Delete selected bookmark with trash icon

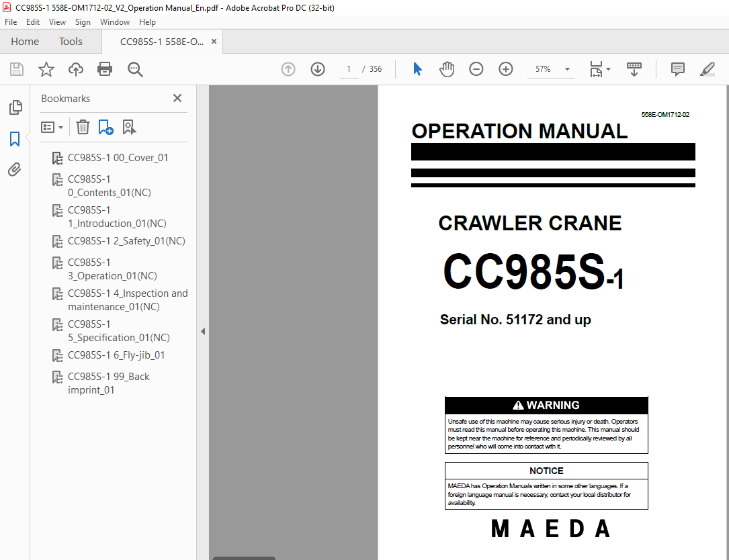coord(83,127)
